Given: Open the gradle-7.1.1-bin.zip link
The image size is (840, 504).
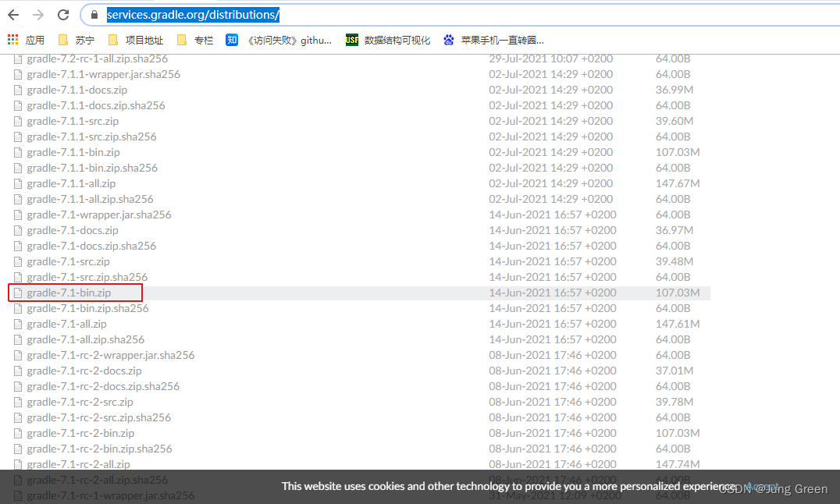Looking at the screenshot, I should click(x=73, y=152).
